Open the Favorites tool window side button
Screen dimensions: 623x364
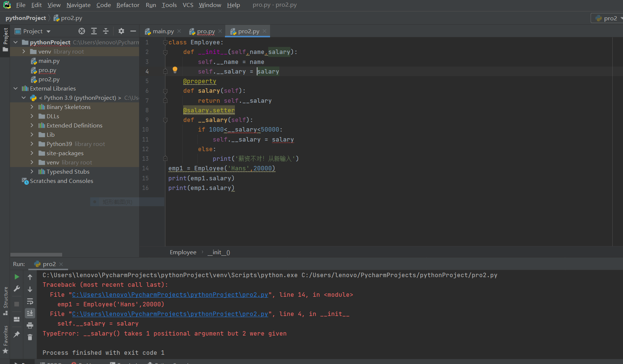[5, 339]
